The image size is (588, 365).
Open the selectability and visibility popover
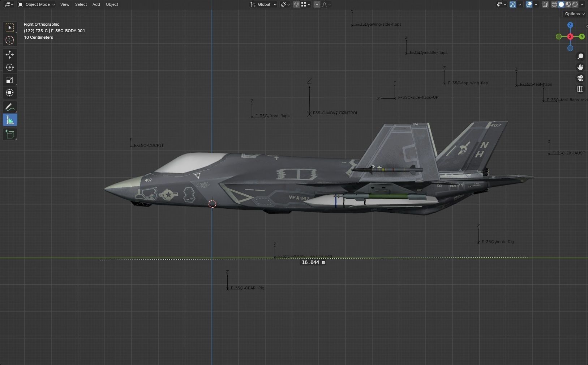tap(501, 4)
